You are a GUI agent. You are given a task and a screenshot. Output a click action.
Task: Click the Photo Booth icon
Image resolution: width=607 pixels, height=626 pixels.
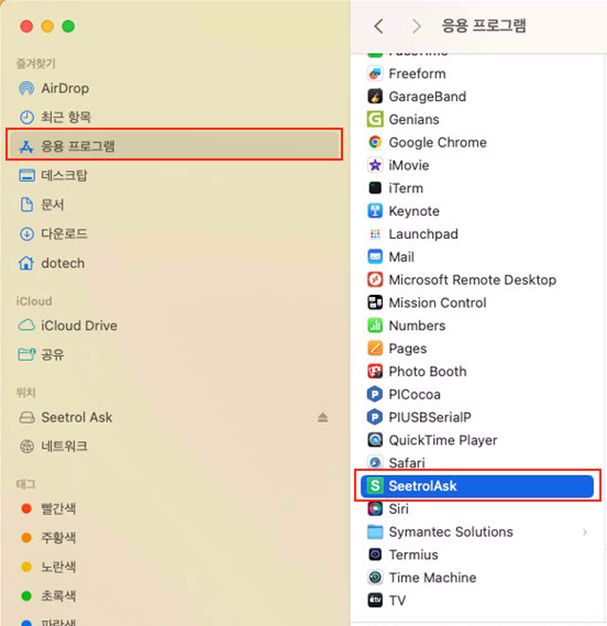pyautogui.click(x=375, y=371)
